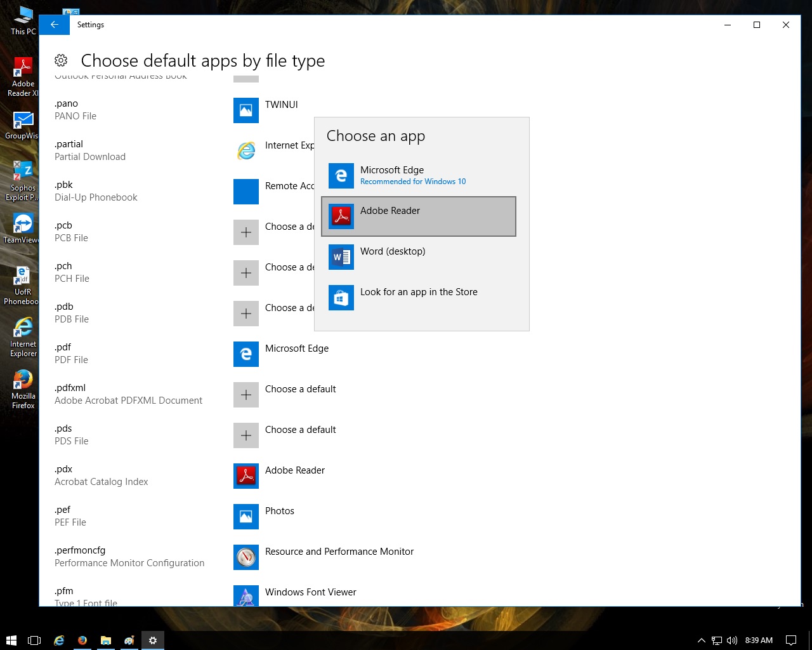Click the Store icon in app popup
Viewport: 812px width, 650px height.
pos(341,298)
